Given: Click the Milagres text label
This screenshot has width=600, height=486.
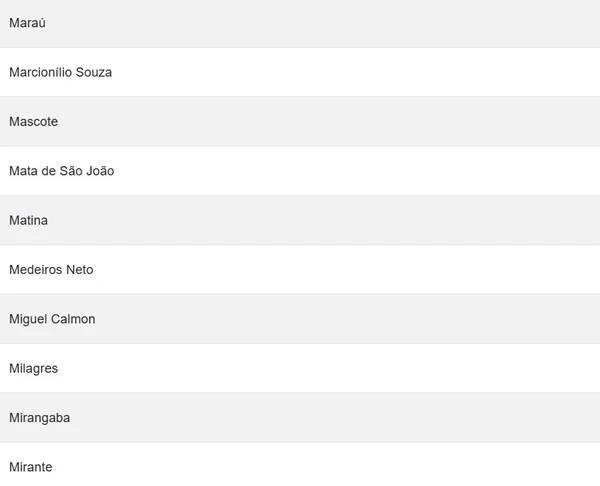Looking at the screenshot, I should tap(33, 368).
